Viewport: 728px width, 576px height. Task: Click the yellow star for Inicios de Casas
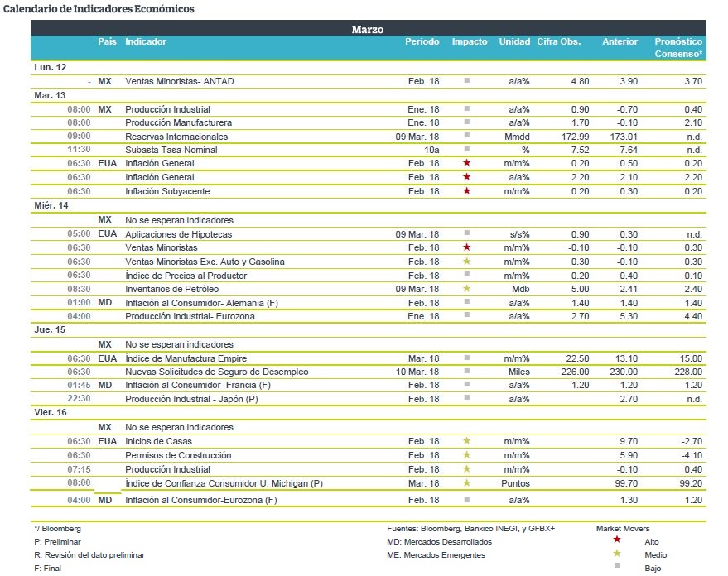[466, 440]
